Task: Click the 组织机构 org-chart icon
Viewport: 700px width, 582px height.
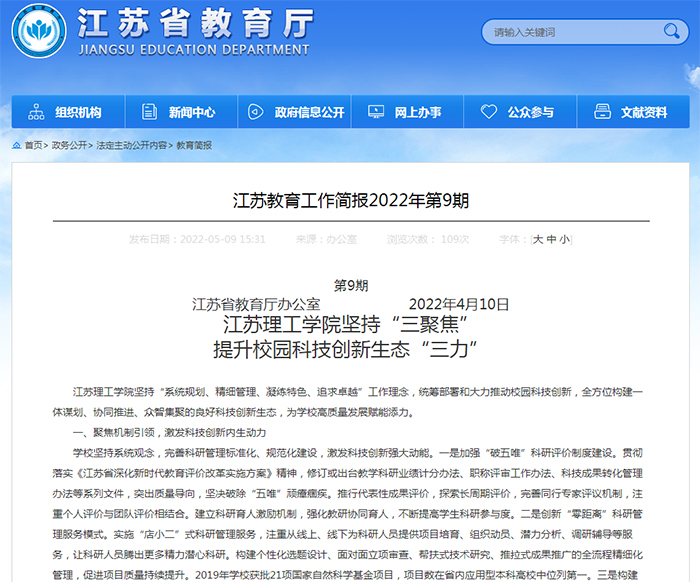Action: 36,112
